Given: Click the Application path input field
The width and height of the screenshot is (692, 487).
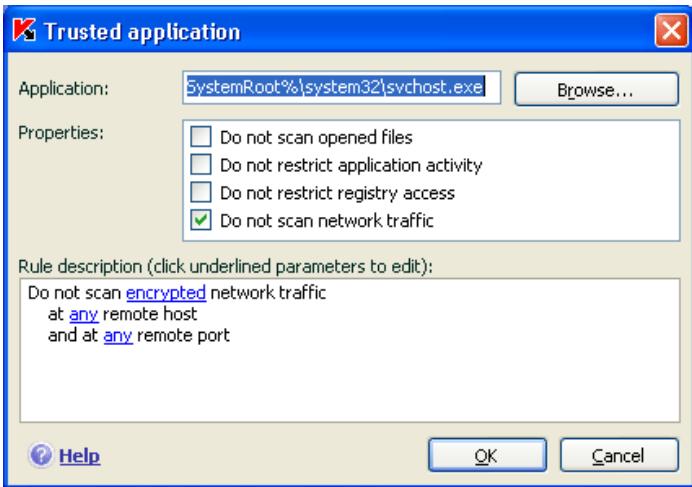Looking at the screenshot, I should pyautogui.click(x=342, y=87).
